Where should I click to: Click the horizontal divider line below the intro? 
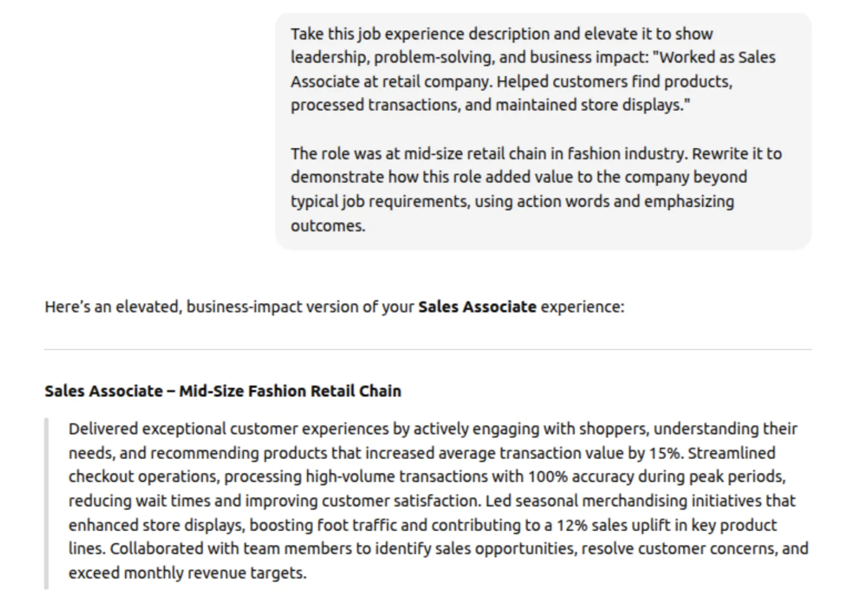(x=428, y=349)
